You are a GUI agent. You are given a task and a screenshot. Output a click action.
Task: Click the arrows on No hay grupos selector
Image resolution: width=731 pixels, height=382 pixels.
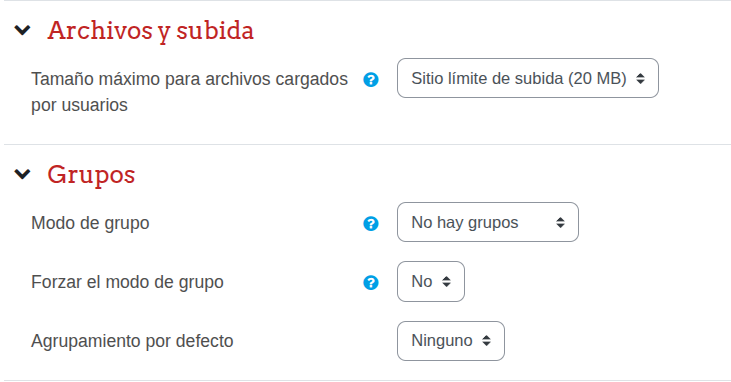pyautogui.click(x=560, y=222)
